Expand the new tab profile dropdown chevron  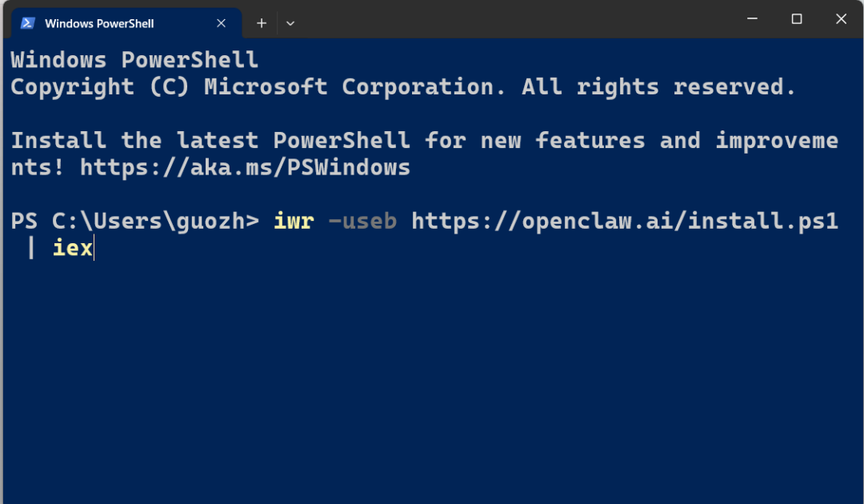(x=290, y=23)
